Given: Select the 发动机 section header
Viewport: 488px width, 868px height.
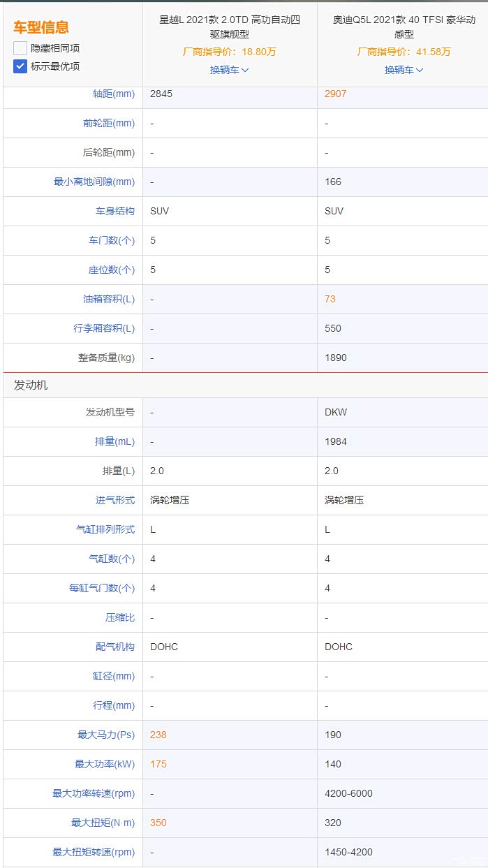Looking at the screenshot, I should (31, 385).
